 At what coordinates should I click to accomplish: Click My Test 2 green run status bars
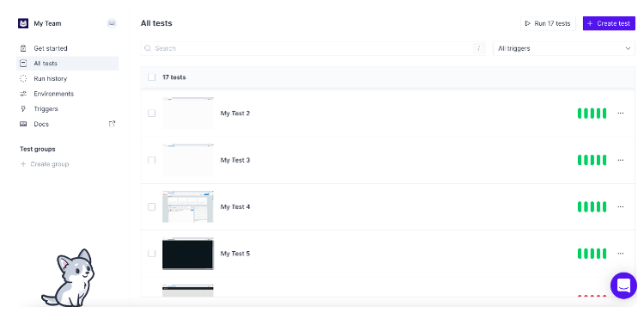pyautogui.click(x=592, y=113)
